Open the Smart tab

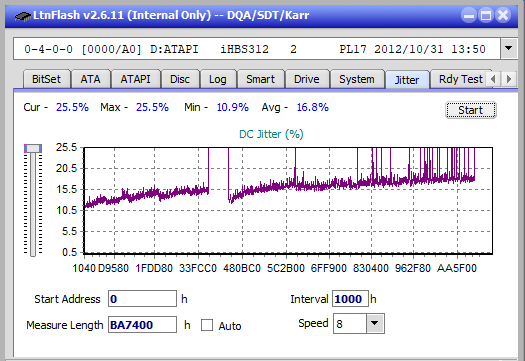260,79
